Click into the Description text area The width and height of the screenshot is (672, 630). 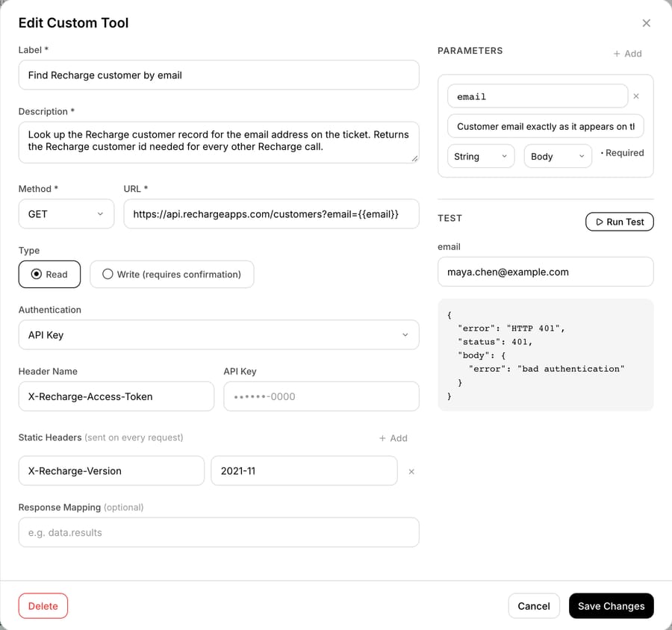pos(219,143)
